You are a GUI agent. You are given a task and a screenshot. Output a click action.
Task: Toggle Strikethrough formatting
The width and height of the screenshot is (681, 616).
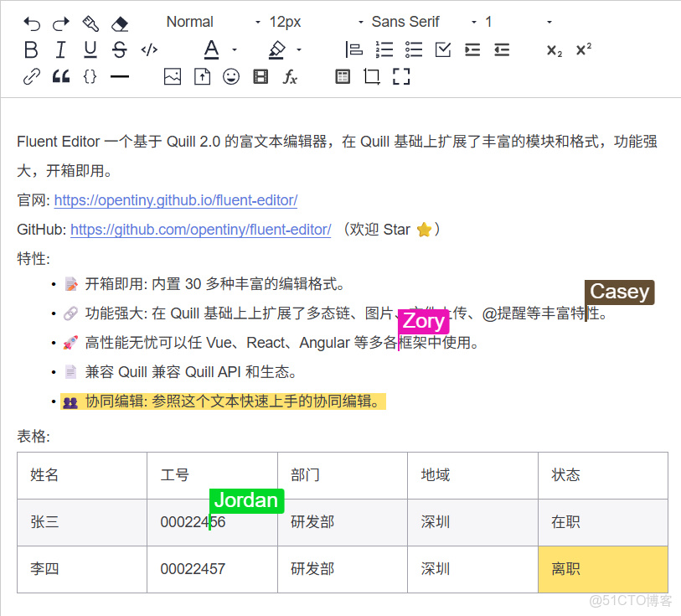click(x=118, y=49)
